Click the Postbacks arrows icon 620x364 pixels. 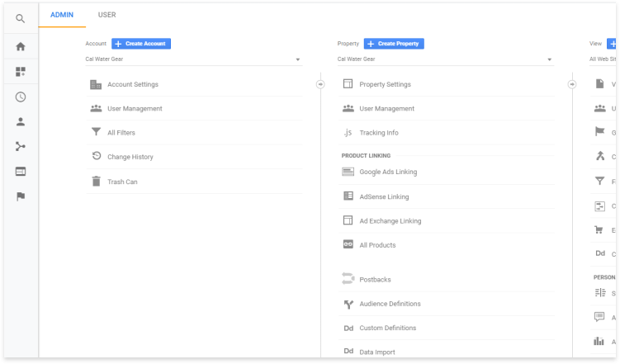point(348,279)
